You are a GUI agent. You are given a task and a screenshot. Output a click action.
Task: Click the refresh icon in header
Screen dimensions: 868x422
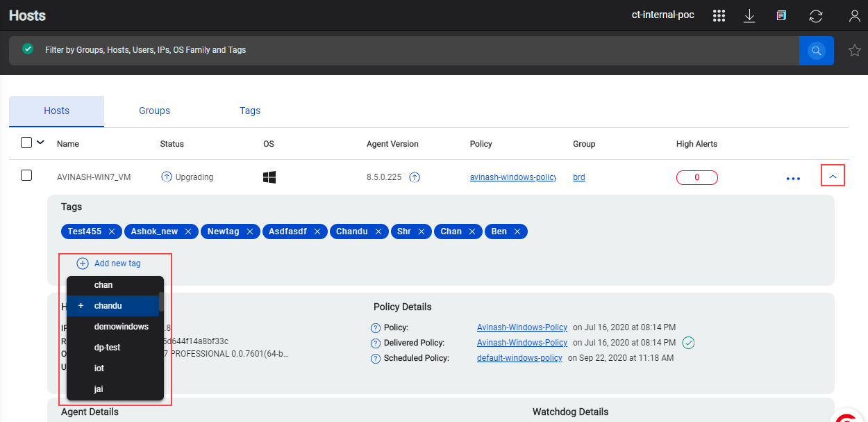tap(817, 15)
